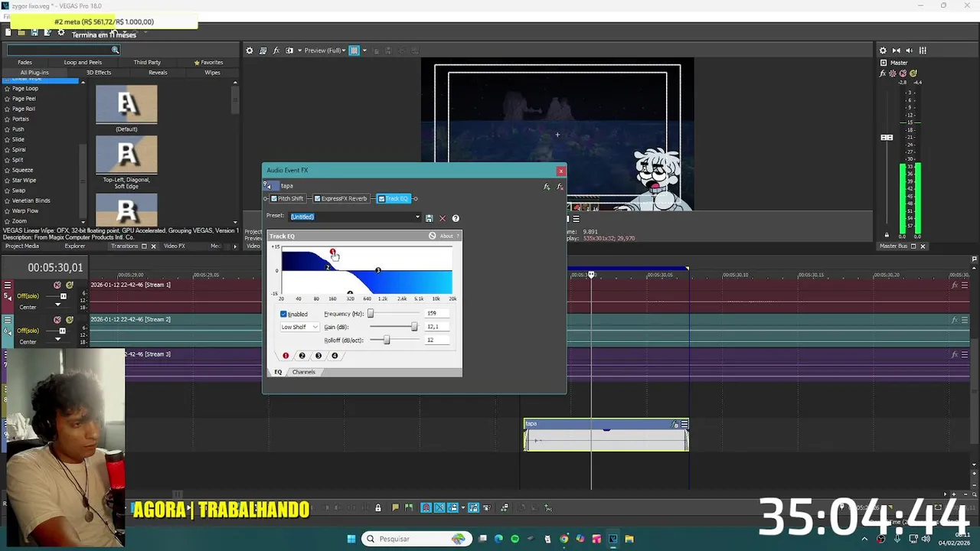Click About link in Track EQ header

pyautogui.click(x=446, y=236)
